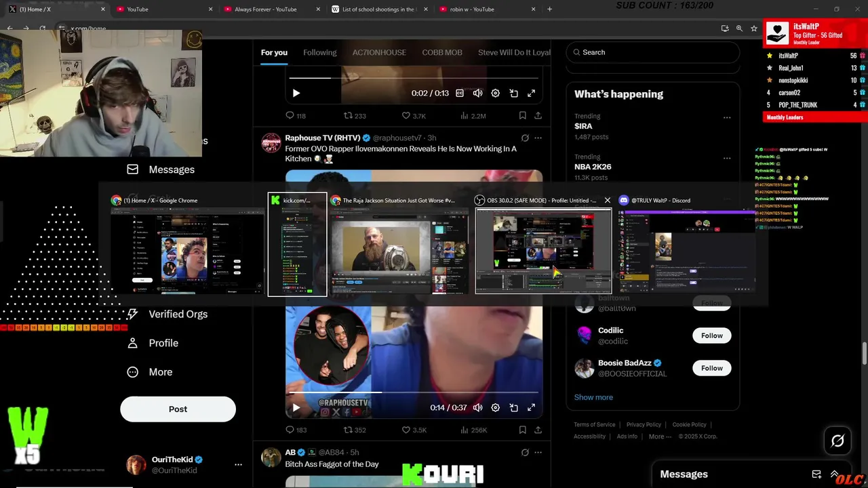The image size is (868, 488).
Task: Expand the Messages drawer chevron
Action: (x=835, y=474)
